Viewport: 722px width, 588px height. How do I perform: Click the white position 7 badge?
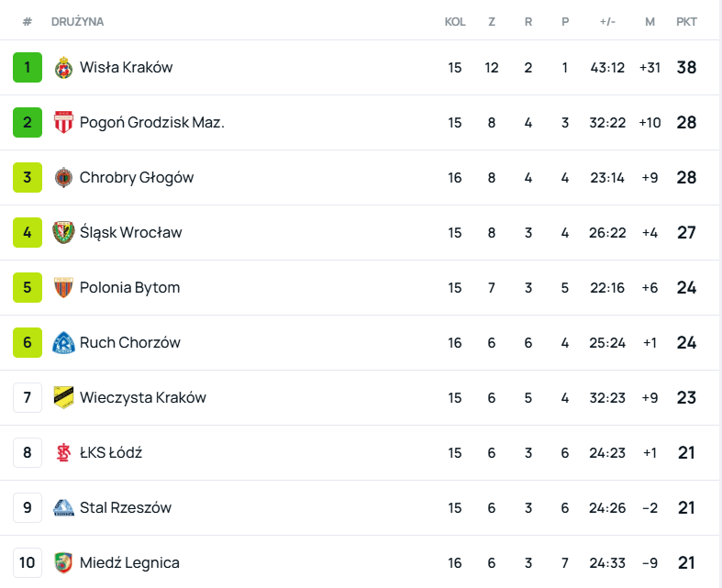click(28, 398)
